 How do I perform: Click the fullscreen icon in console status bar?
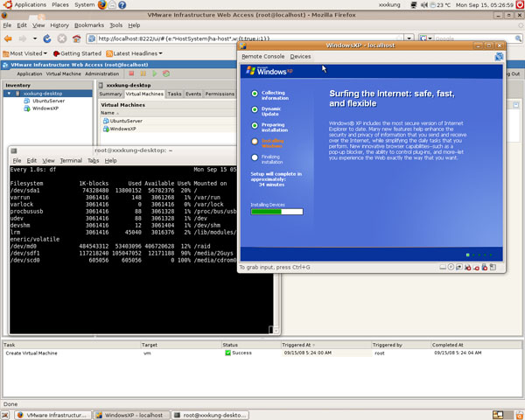(493, 267)
